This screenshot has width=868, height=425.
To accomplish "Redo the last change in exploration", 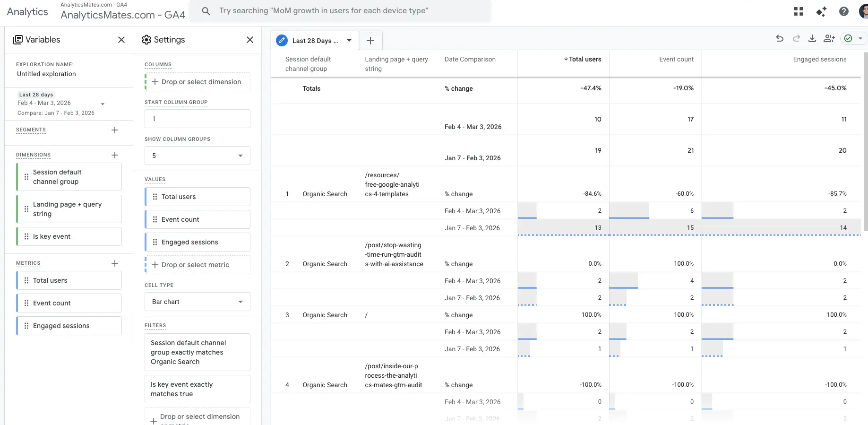I will (796, 38).
